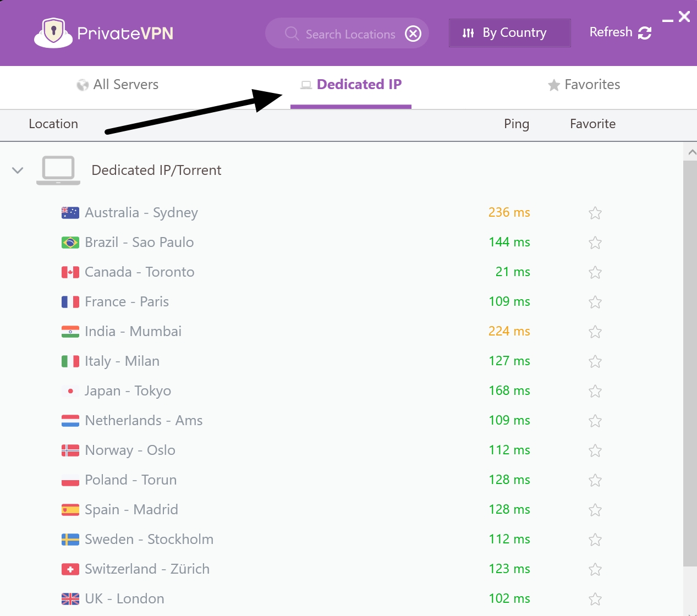
Task: Add India - Mumbai to favorites
Action: (595, 332)
